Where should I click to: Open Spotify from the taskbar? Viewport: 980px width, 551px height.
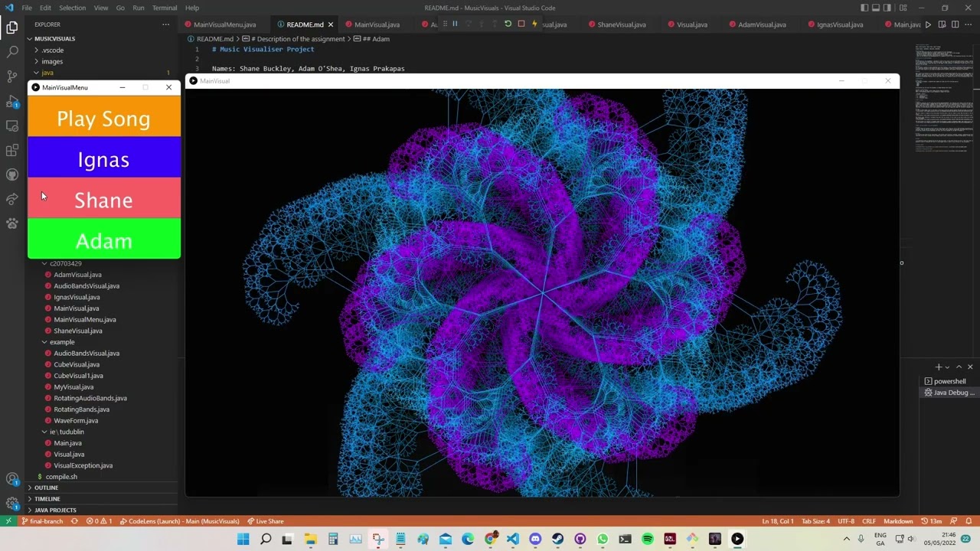[x=648, y=540]
